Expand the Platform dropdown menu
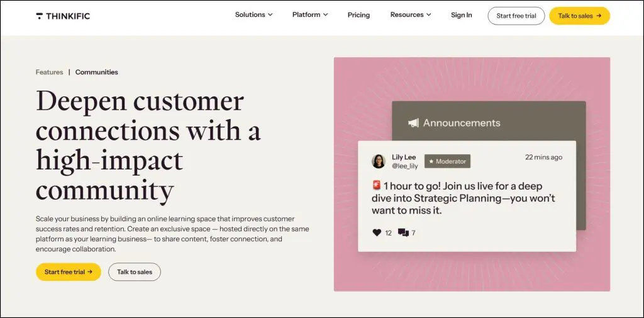The width and height of the screenshot is (644, 318). [310, 15]
